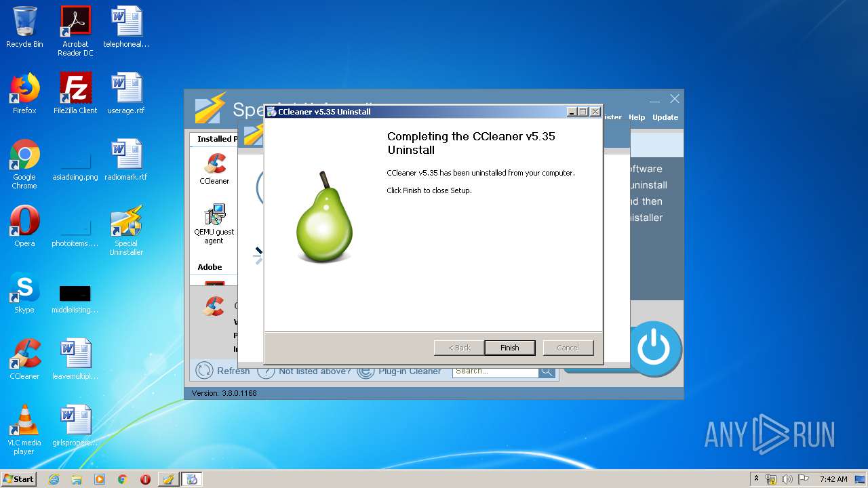Open Firefox desktop shortcut
The image size is (868, 488).
[24, 94]
